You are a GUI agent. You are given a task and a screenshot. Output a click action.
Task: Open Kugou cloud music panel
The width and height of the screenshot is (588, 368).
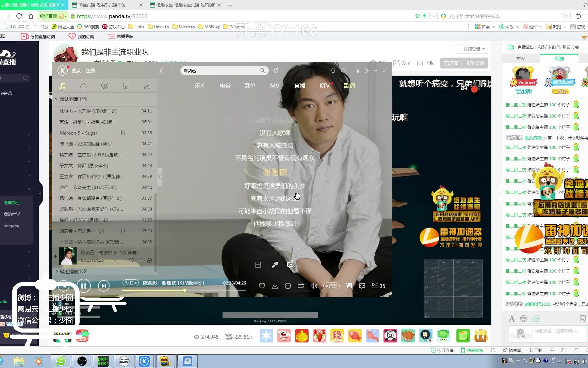point(83,86)
